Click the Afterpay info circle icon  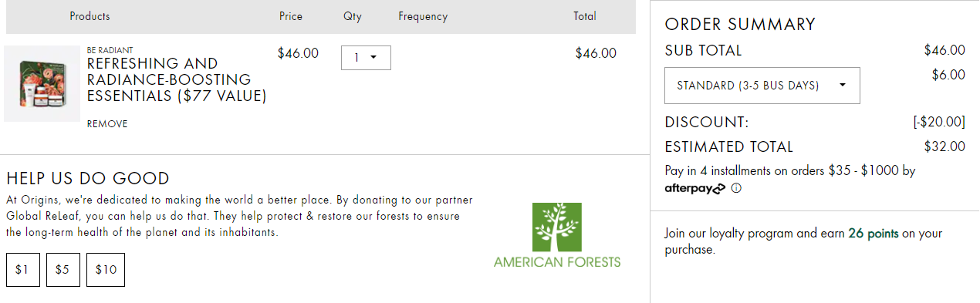click(736, 188)
